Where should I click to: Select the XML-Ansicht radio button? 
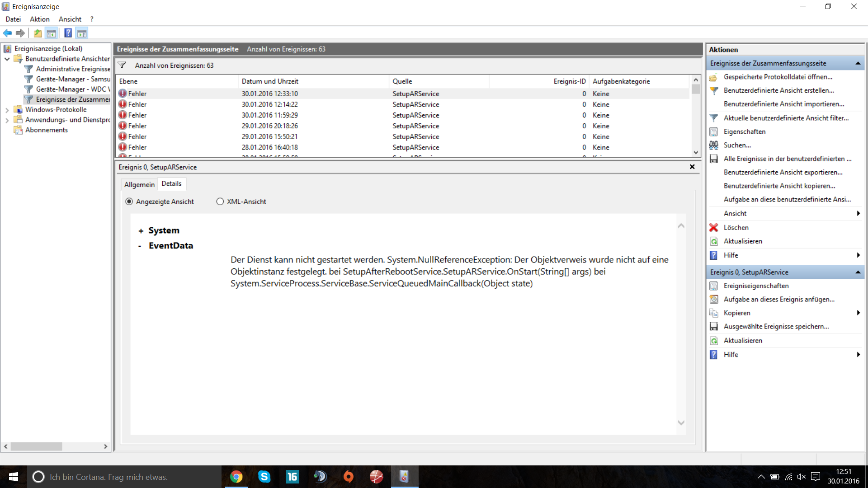click(x=220, y=202)
